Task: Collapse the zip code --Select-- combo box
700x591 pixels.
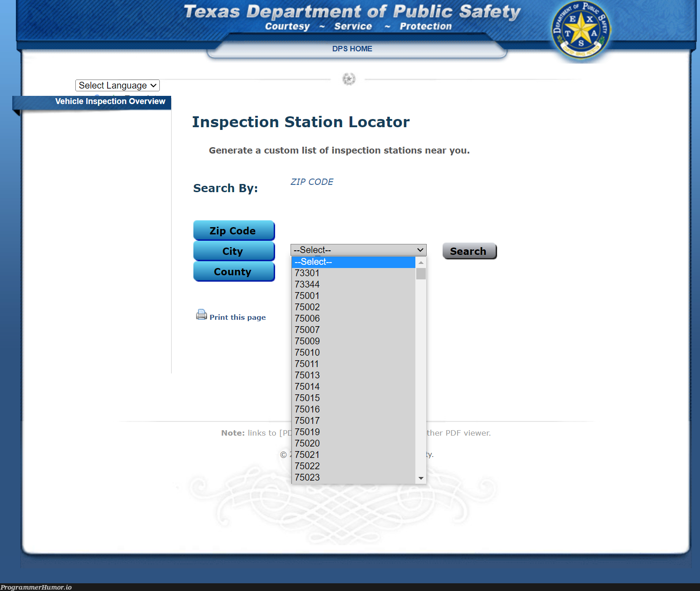Action: click(359, 250)
